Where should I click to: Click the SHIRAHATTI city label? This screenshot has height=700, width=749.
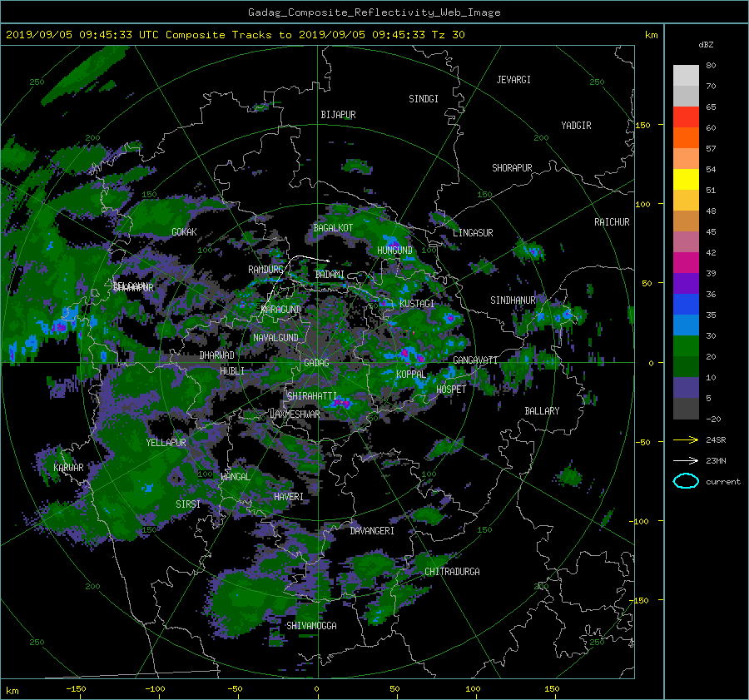[x=312, y=396]
